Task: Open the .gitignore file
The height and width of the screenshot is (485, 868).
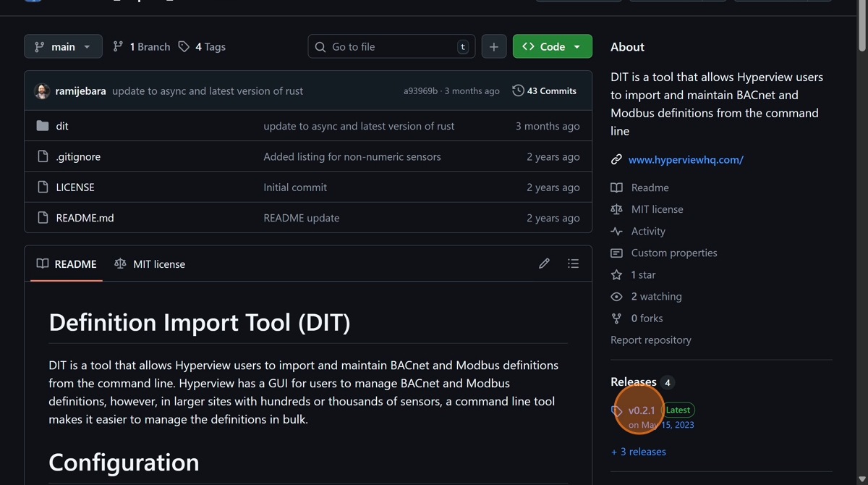Action: point(78,156)
